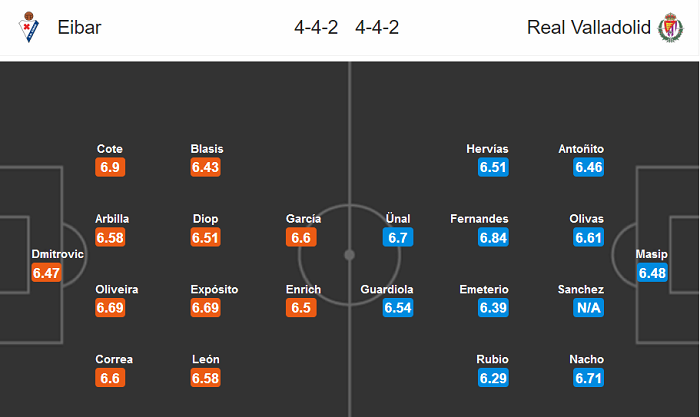Click Nacho's 6.71 rating badge
700x417 pixels.
coord(588,378)
